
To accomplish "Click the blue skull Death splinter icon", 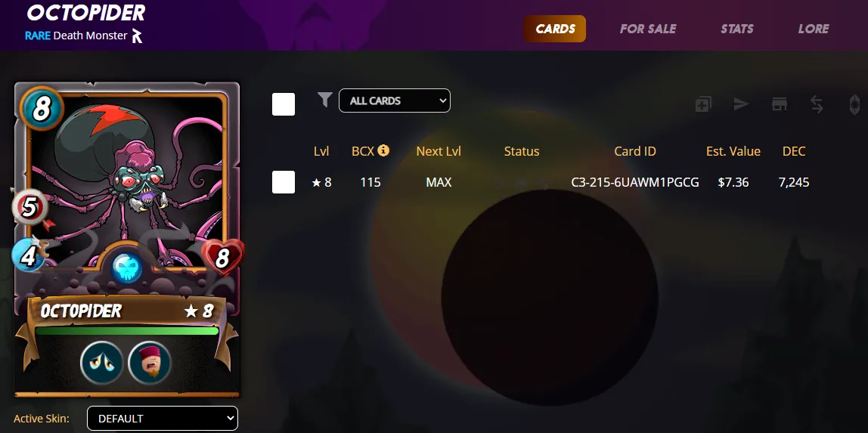I will click(127, 268).
